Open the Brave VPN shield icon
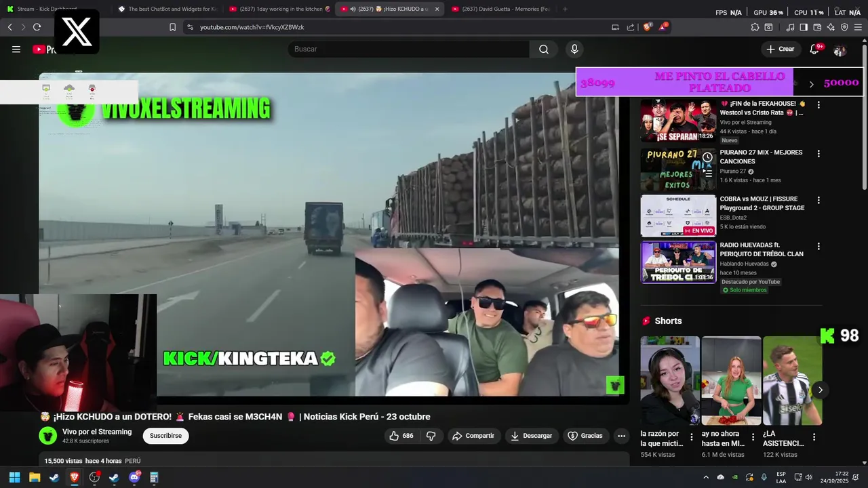Viewport: 868px width, 488px height. tap(844, 27)
